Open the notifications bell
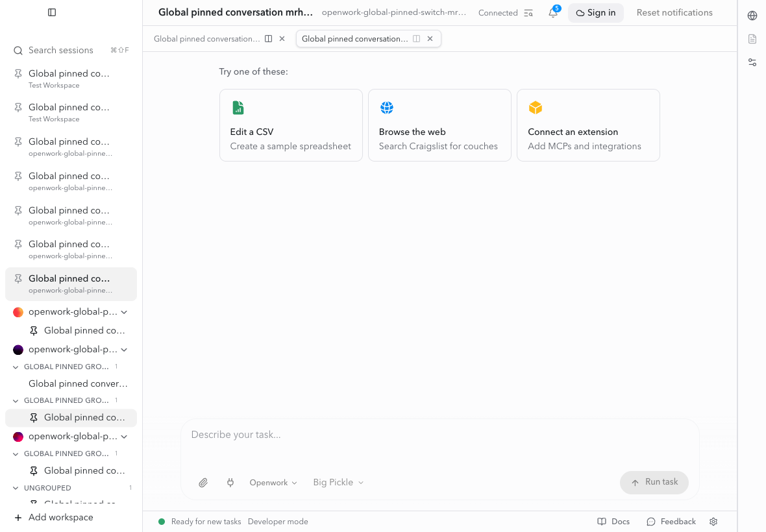 point(553,13)
